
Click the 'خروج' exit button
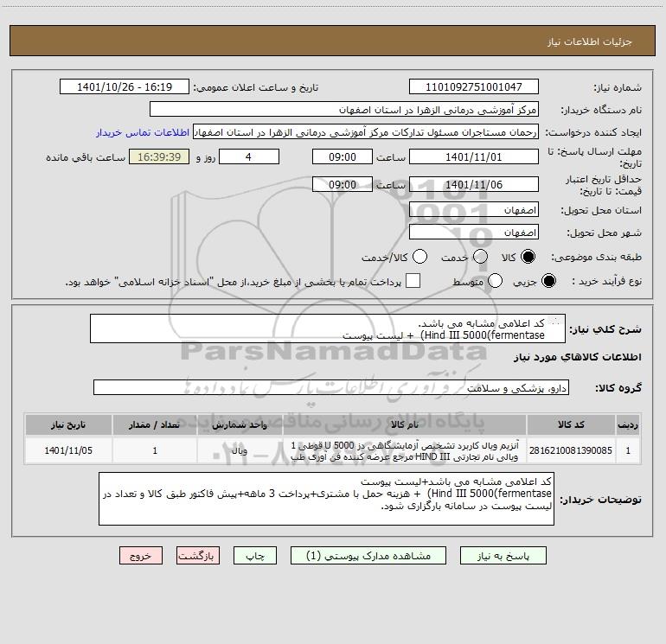click(141, 556)
